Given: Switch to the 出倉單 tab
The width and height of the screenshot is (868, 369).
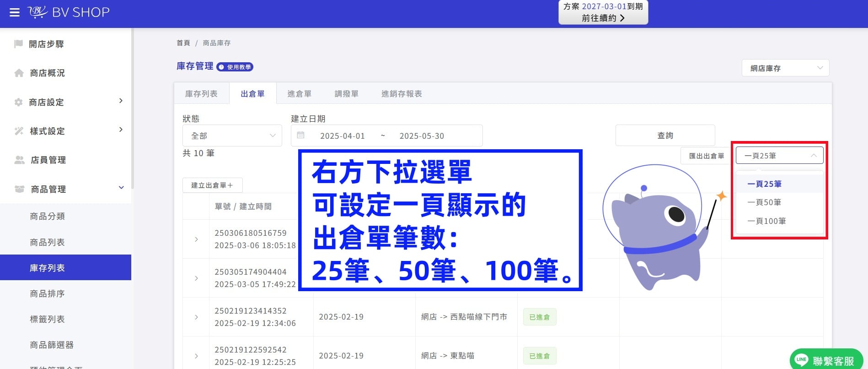Looking at the screenshot, I should 253,94.
